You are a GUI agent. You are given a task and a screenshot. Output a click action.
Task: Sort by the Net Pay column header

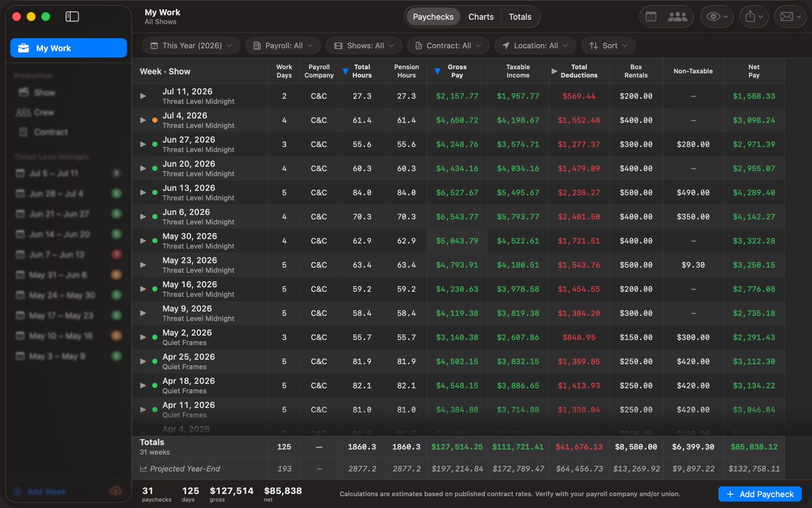pos(754,71)
